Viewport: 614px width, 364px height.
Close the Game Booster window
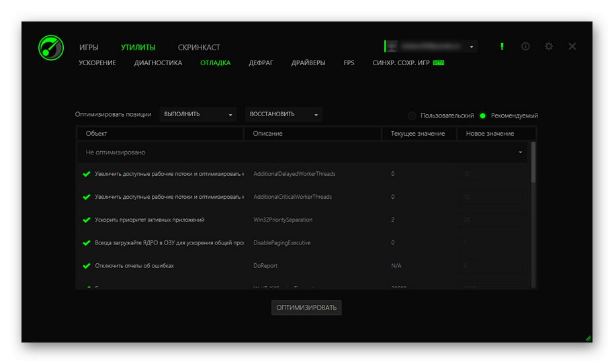coord(572,46)
